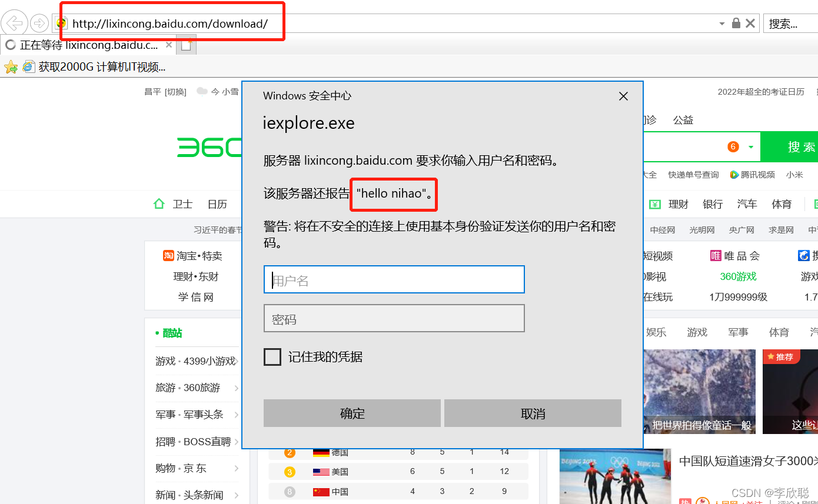
Task: Expand the 军事·军事头条 row chevron
Action: [x=236, y=415]
